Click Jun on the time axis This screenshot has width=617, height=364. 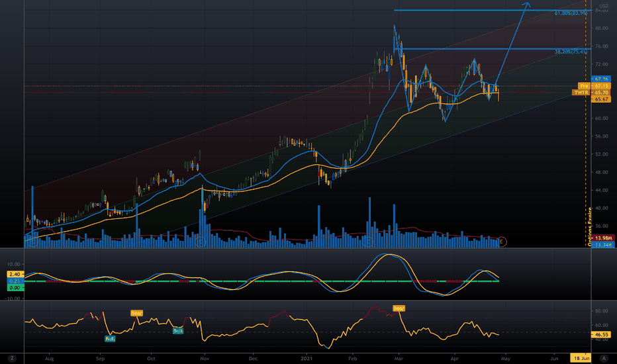(x=554, y=359)
